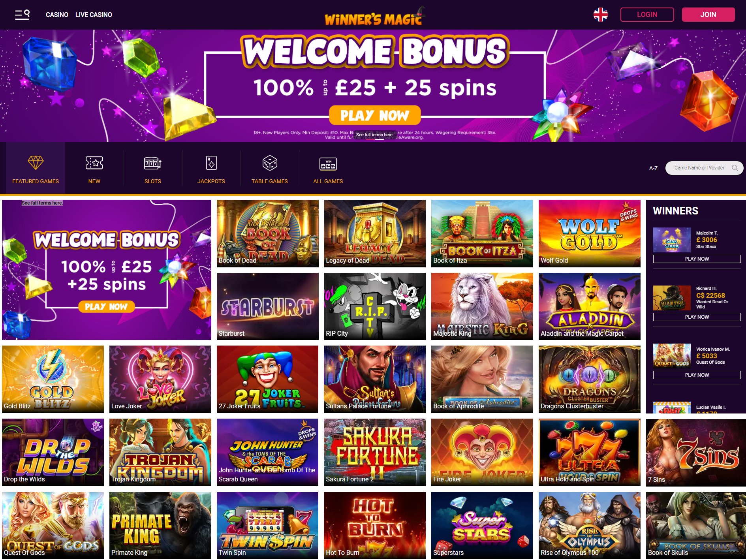
Task: Open the Slots machine icon category
Action: (153, 163)
